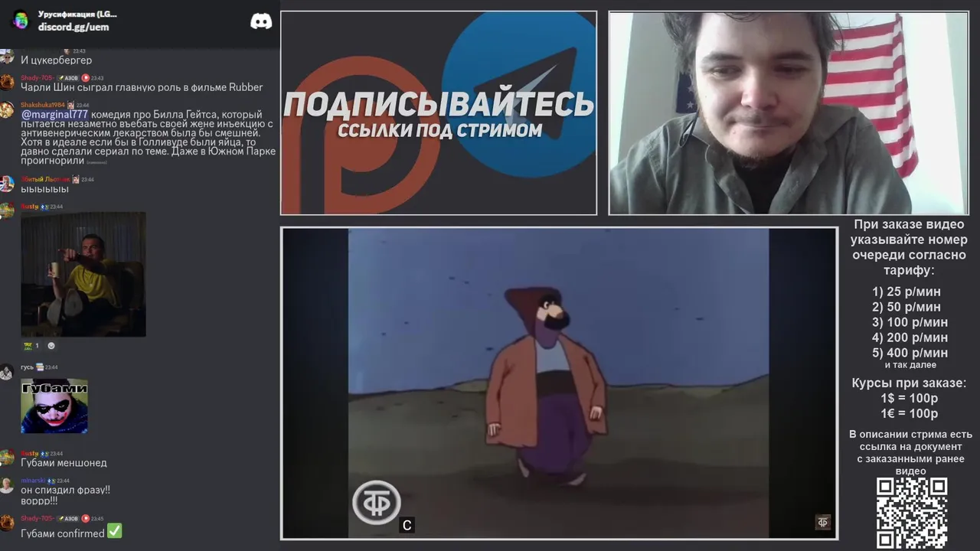The image size is (980, 551).
Task: Select username Shakshuka1984 in chat
Action: 43,105
